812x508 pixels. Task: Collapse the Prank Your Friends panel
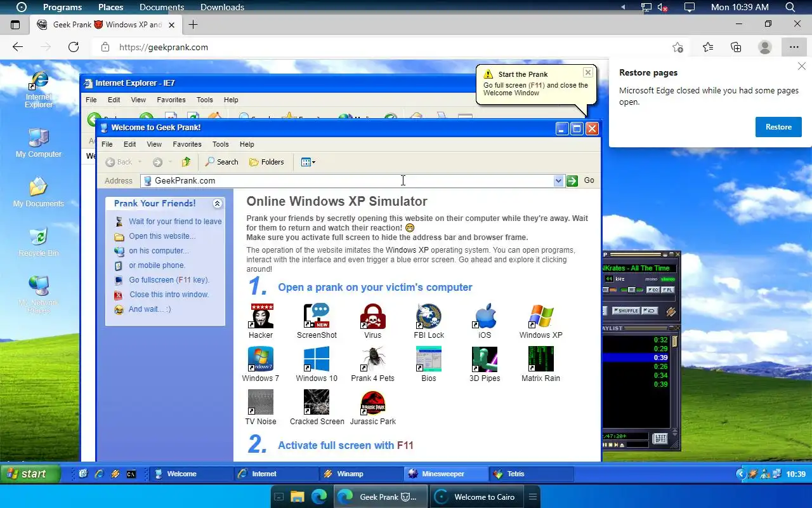click(217, 204)
